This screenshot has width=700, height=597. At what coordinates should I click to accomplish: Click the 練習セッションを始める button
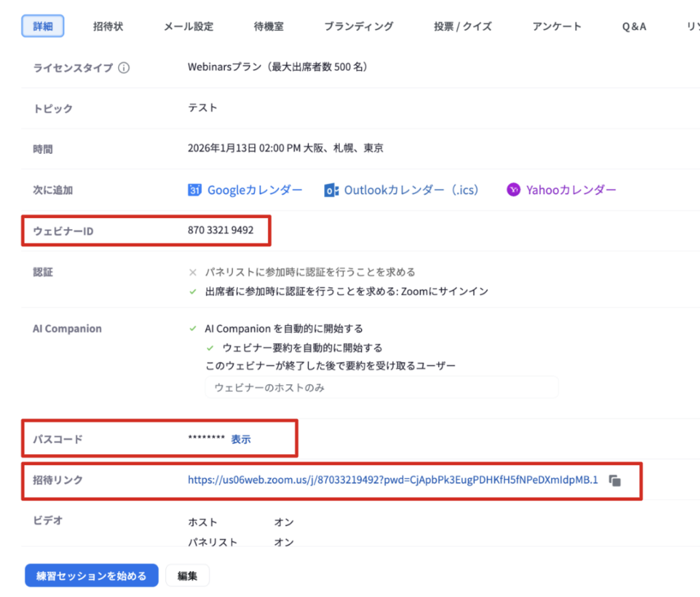(92, 576)
